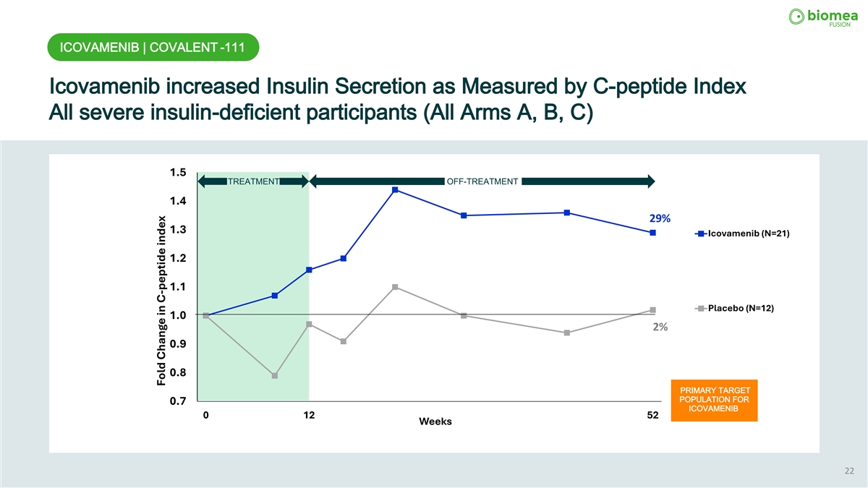Click the OFF-TREATMENT arrow label

(x=482, y=181)
